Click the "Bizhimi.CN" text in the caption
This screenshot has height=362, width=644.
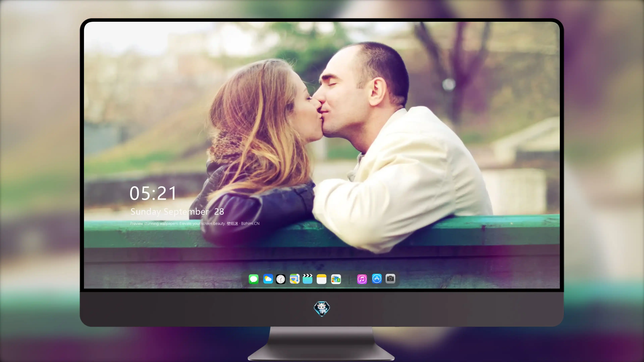250,224
